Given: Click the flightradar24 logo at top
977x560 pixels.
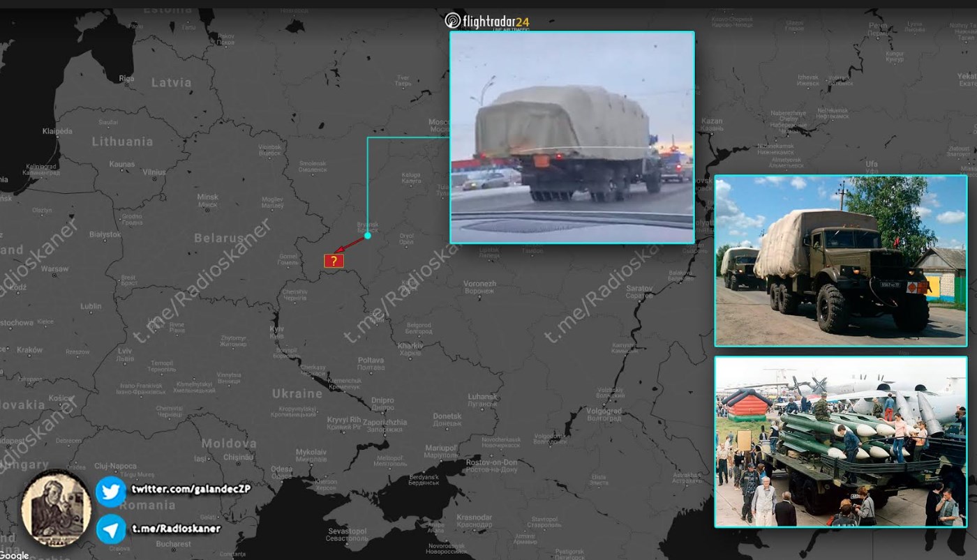Looking at the screenshot, I should (x=487, y=21).
